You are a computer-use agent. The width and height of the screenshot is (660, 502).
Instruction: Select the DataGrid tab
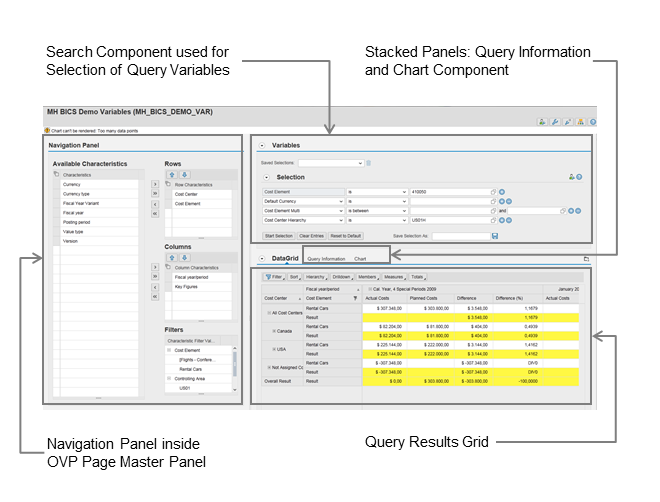point(285,258)
